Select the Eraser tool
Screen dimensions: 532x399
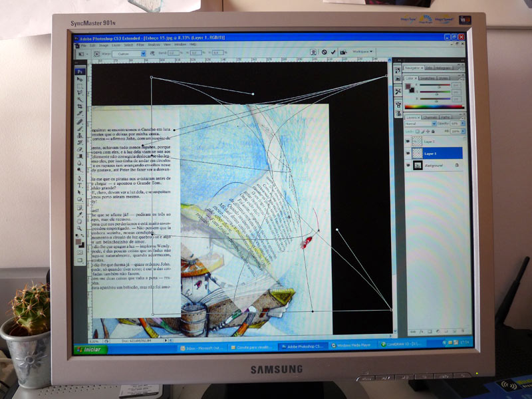[x=79, y=149]
